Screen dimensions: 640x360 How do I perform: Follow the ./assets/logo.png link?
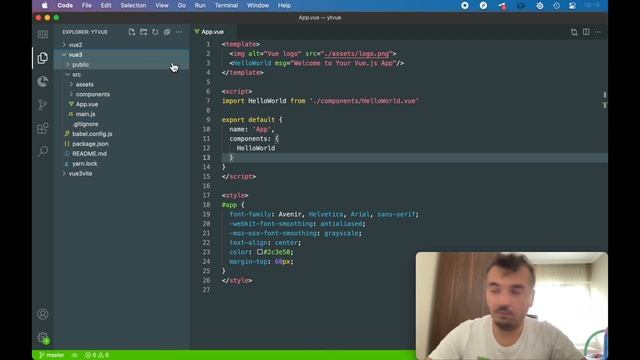[357, 53]
